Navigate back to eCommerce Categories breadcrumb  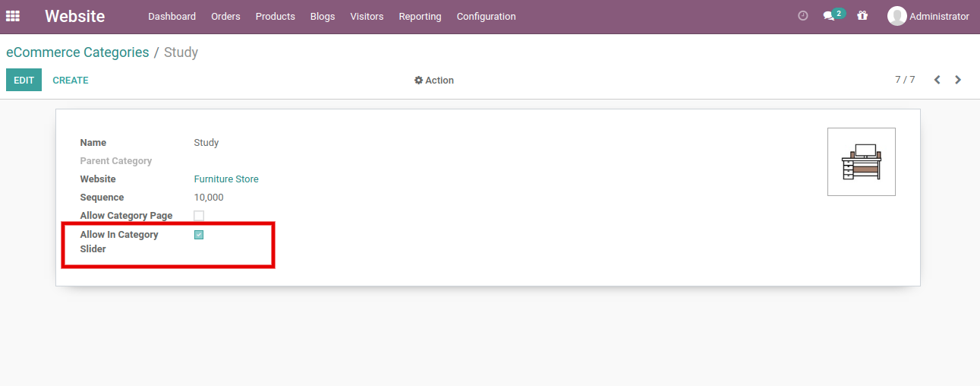point(77,52)
